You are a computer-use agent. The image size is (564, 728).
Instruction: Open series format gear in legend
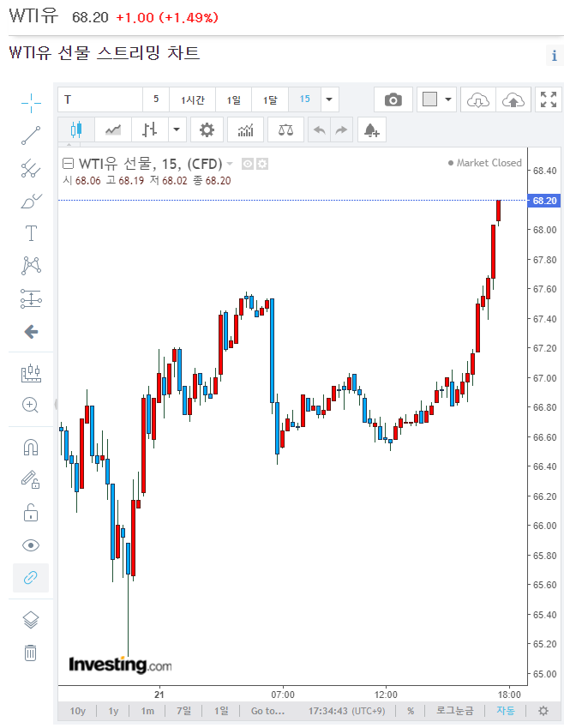point(262,164)
